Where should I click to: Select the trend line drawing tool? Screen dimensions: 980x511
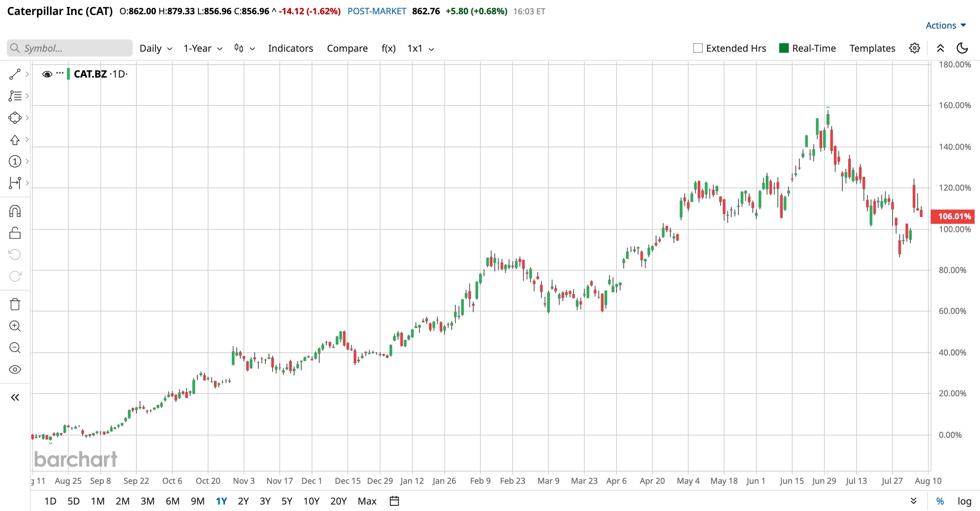click(x=15, y=74)
